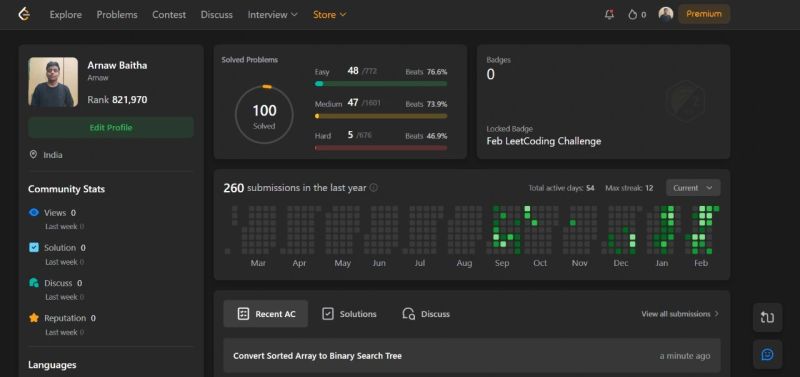Open View all submissions link
Image resolution: width=800 pixels, height=377 pixels.
click(x=680, y=314)
